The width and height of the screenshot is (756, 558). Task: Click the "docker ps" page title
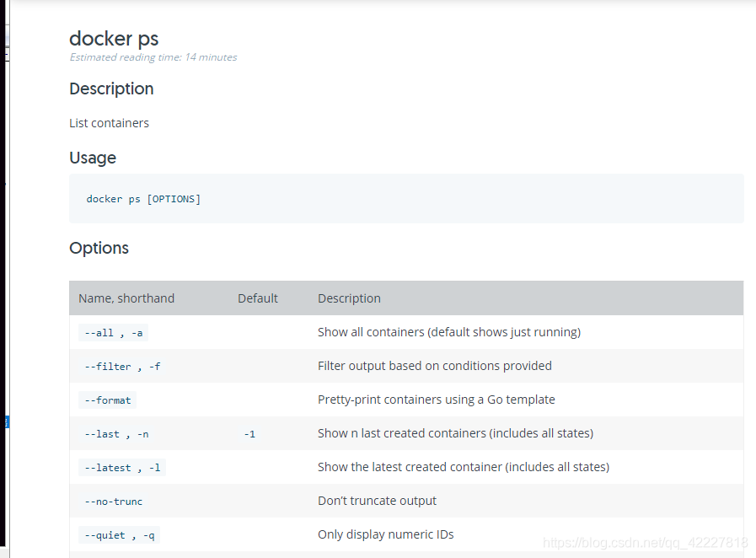point(114,39)
